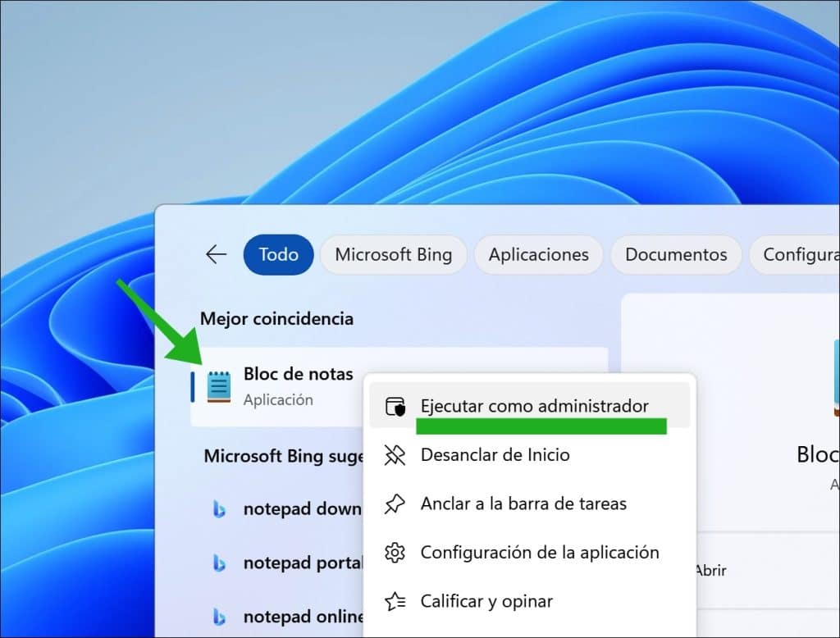
Task: Choose Anclar a la barra de tareas
Action: tap(530, 504)
